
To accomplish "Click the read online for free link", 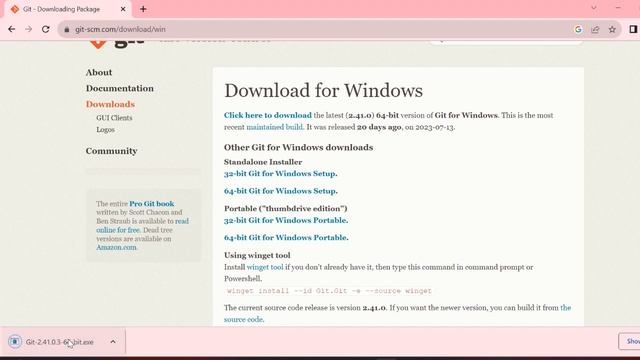I will (142, 226).
